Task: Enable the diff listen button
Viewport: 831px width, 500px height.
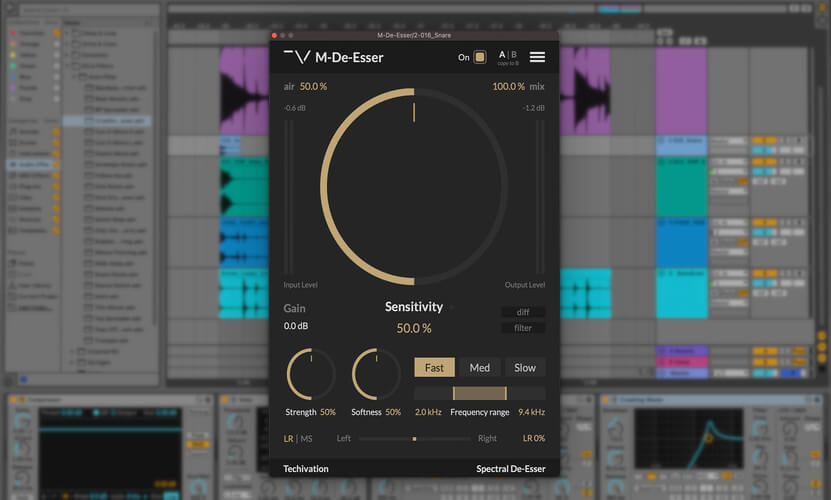Action: [x=523, y=312]
